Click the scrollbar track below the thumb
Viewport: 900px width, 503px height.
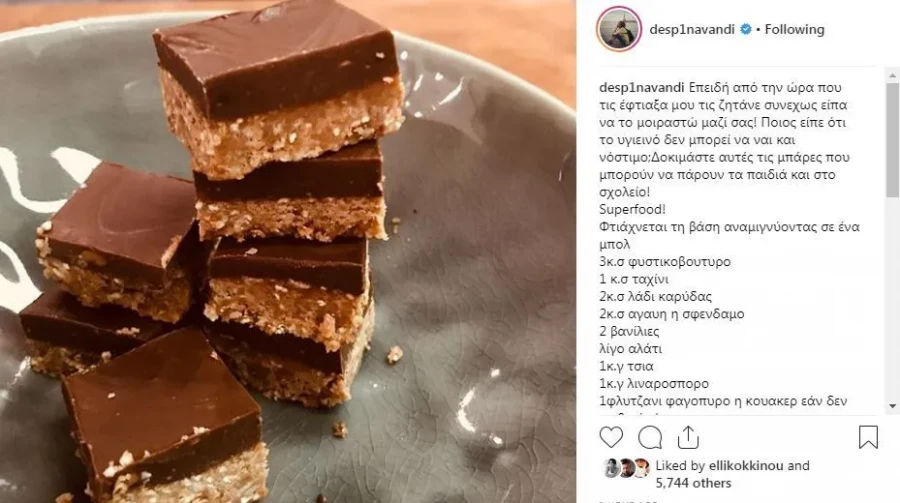(x=893, y=299)
